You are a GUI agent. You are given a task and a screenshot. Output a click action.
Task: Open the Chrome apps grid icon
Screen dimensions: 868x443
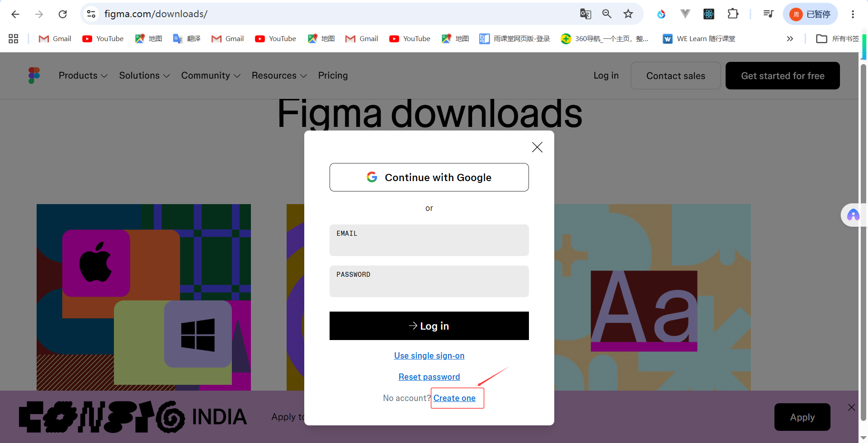click(x=14, y=39)
